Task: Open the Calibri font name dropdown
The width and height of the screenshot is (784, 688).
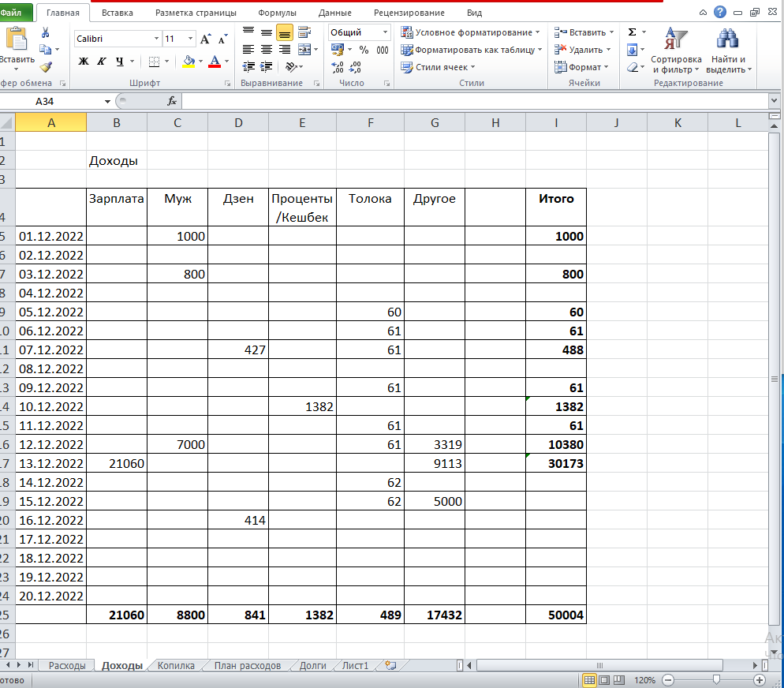Action: 156,39
